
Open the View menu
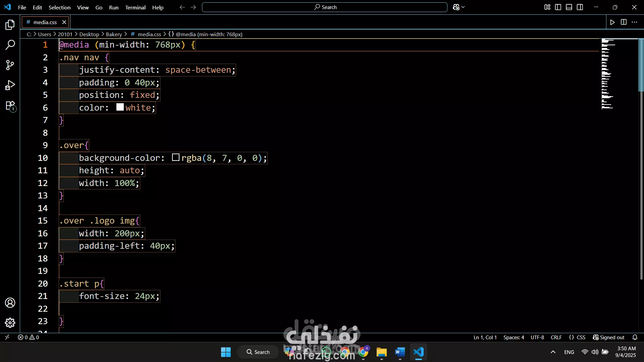click(x=83, y=7)
